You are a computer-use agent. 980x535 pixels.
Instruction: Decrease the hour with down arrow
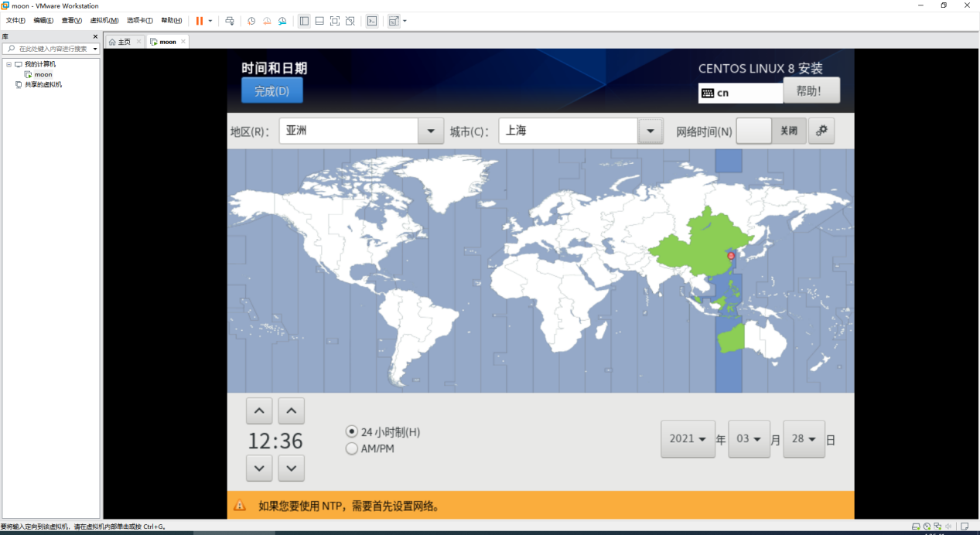259,468
